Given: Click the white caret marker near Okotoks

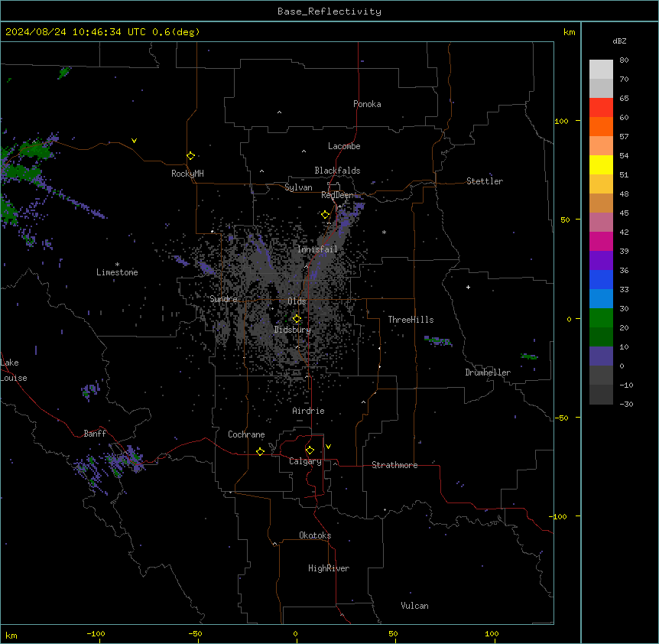Looking at the screenshot, I should [x=275, y=544].
